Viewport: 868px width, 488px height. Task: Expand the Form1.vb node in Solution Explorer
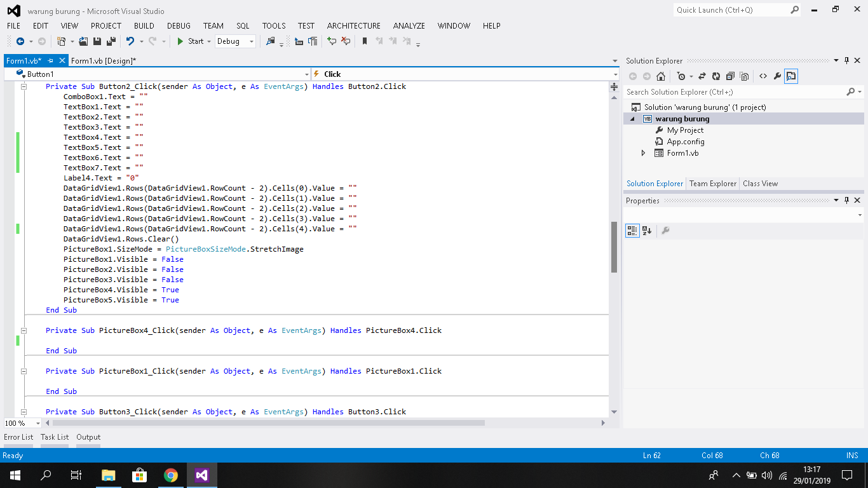642,152
